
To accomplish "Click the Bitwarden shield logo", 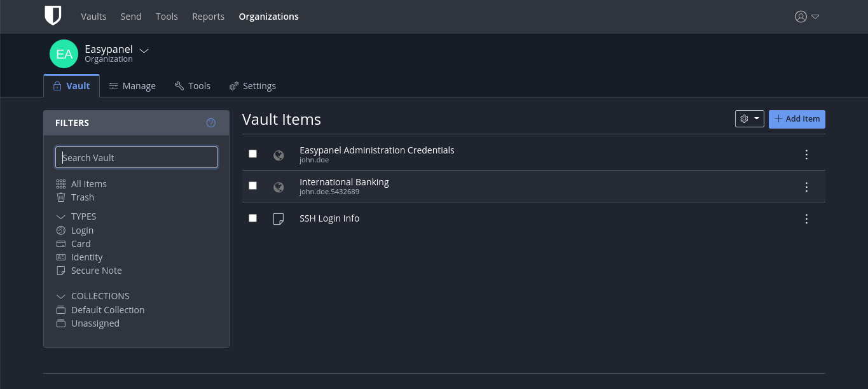I will (x=53, y=16).
